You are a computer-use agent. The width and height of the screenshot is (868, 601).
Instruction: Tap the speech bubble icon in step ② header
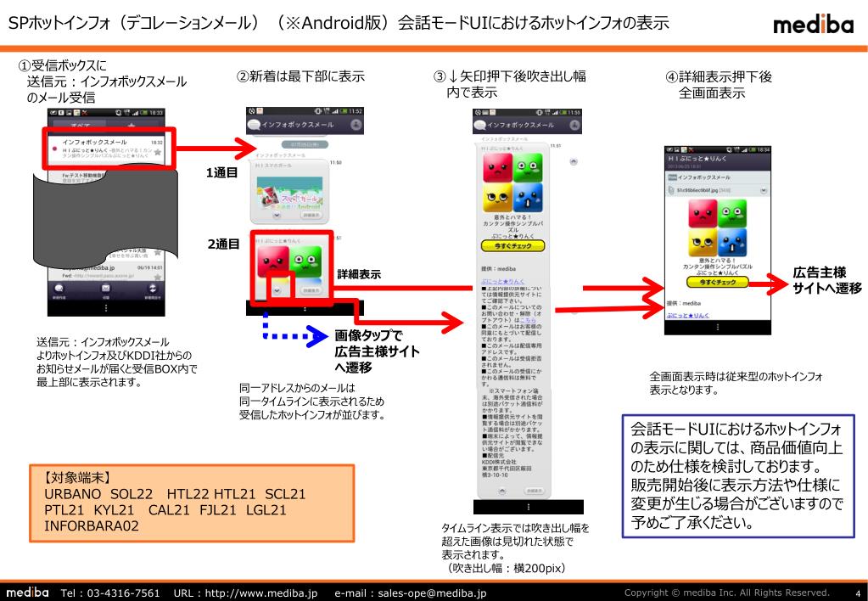[x=254, y=125]
